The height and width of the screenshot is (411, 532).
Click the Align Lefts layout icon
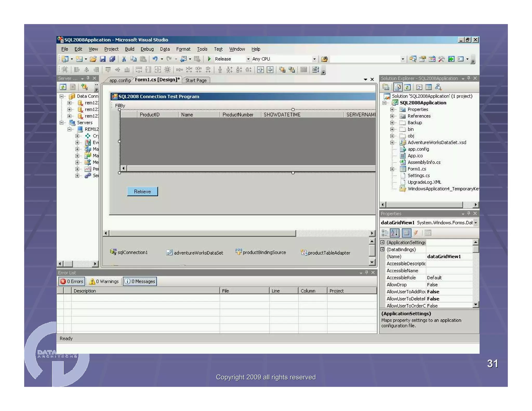click(x=77, y=70)
